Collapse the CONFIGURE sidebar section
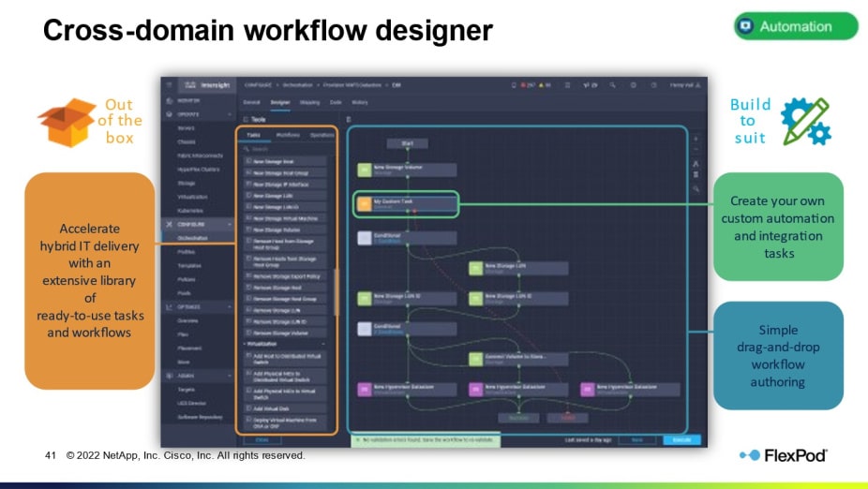The height and width of the screenshot is (489, 868). pos(231,225)
